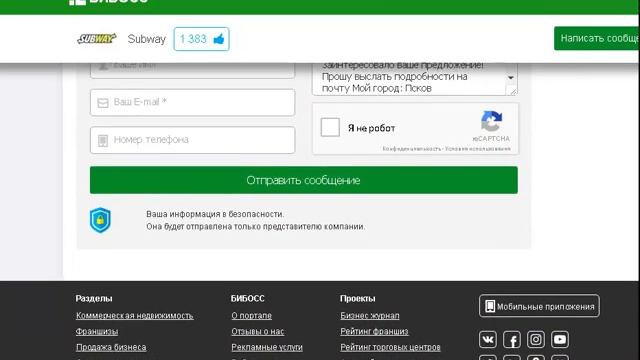Image resolution: width=640 pixels, height=360 pixels.
Task: Click the Разделы footer heading
Action: (x=94, y=299)
